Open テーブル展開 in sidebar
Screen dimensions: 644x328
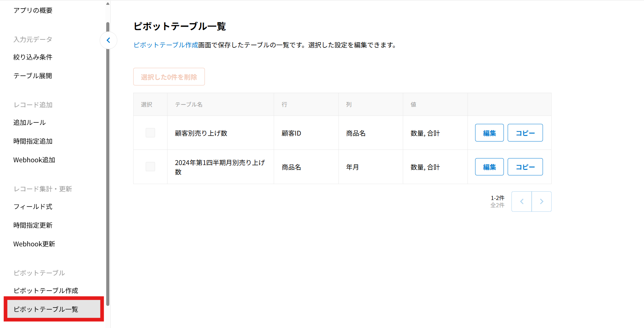click(x=33, y=76)
